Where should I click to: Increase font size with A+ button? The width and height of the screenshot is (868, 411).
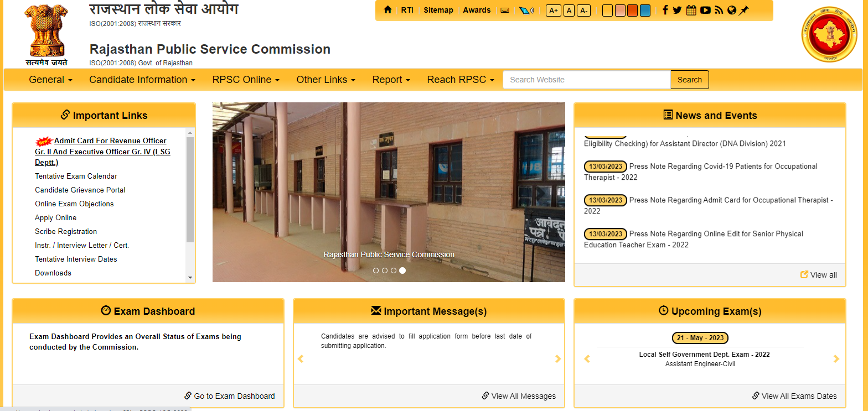[x=554, y=11]
